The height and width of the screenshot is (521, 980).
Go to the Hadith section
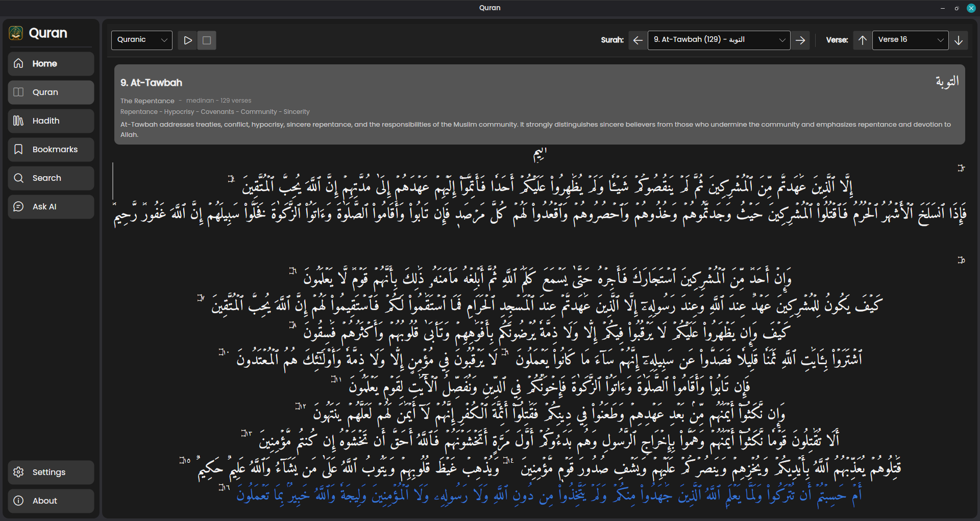(x=51, y=121)
